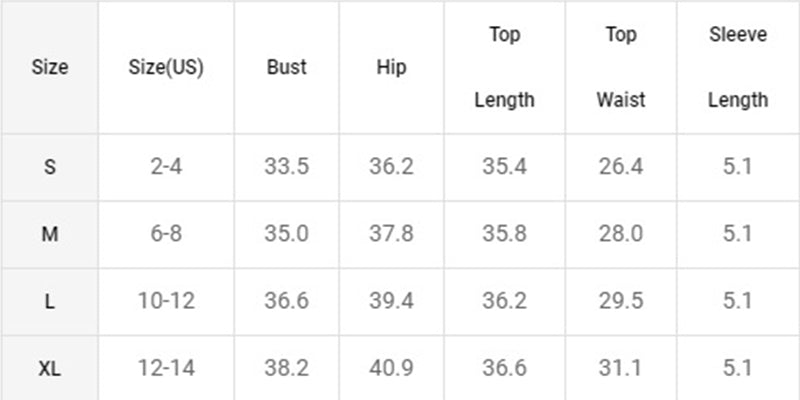The height and width of the screenshot is (400, 800).
Task: Click the 33.5 bust measurement
Action: click(287, 167)
